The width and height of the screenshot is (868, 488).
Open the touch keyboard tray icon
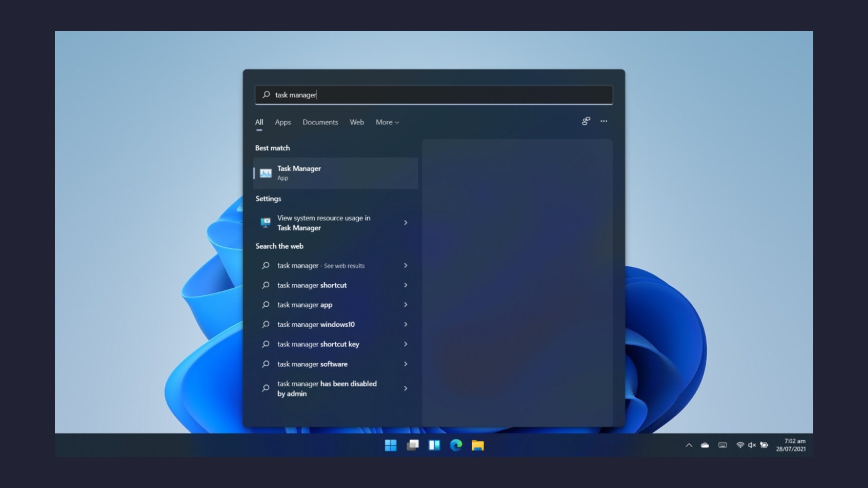[x=723, y=445]
